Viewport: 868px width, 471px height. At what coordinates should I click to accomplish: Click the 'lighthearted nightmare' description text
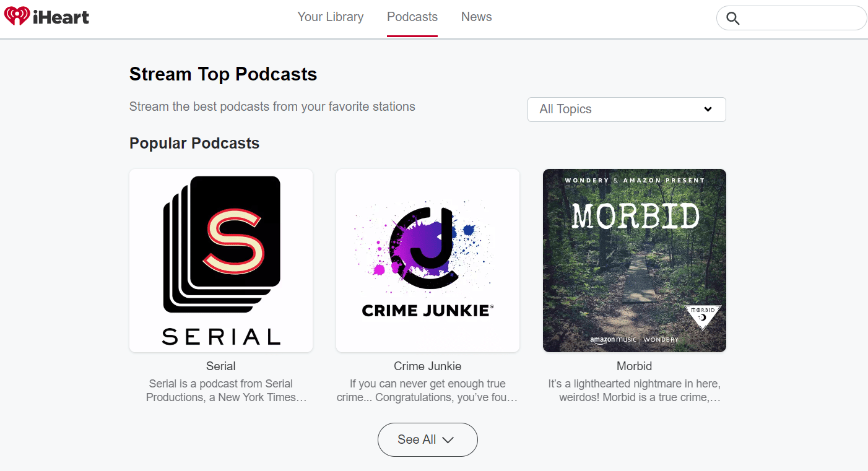pyautogui.click(x=635, y=391)
